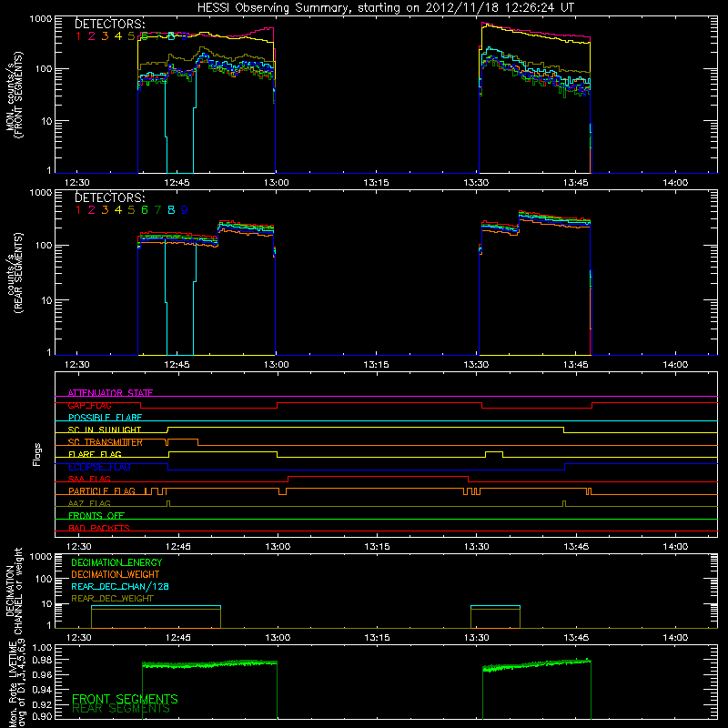Click the DETECTORS: legend heading in front segments panel

pyautogui.click(x=110, y=24)
